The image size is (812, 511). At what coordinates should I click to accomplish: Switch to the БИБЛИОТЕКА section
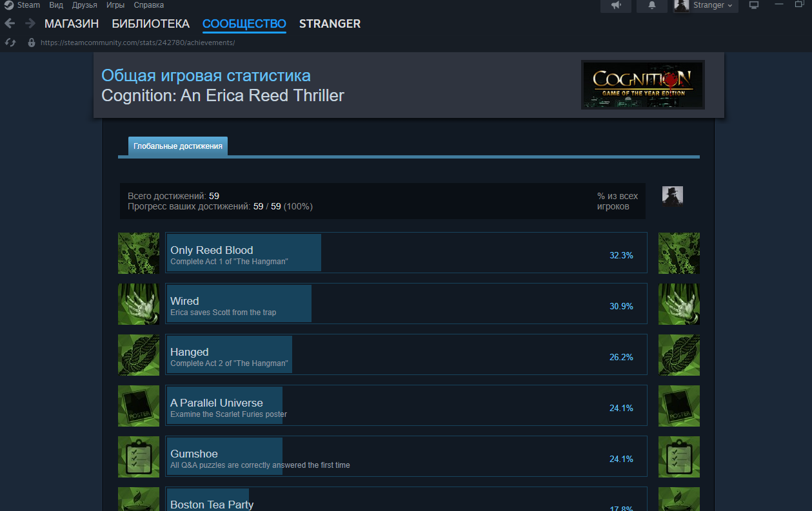tap(150, 24)
